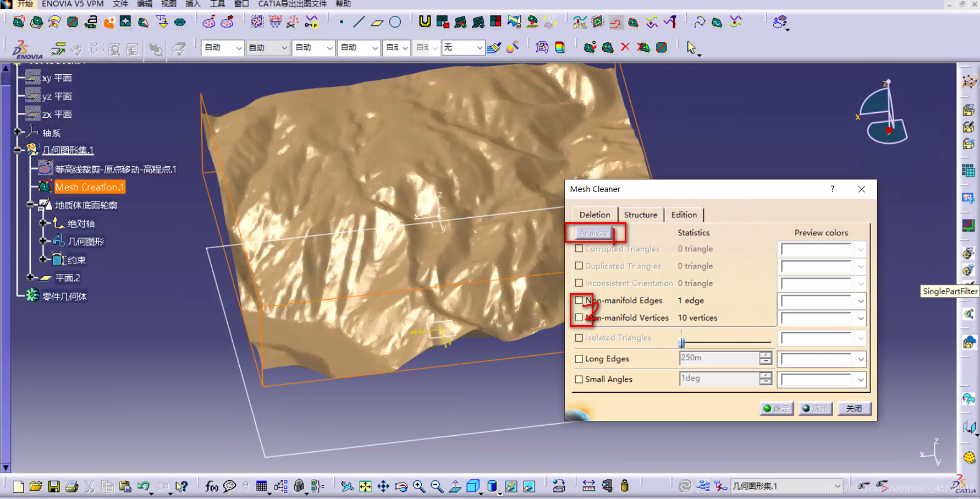Click the Zoom In magnifier icon
Image resolution: width=980 pixels, height=499 pixels.
pos(419,486)
